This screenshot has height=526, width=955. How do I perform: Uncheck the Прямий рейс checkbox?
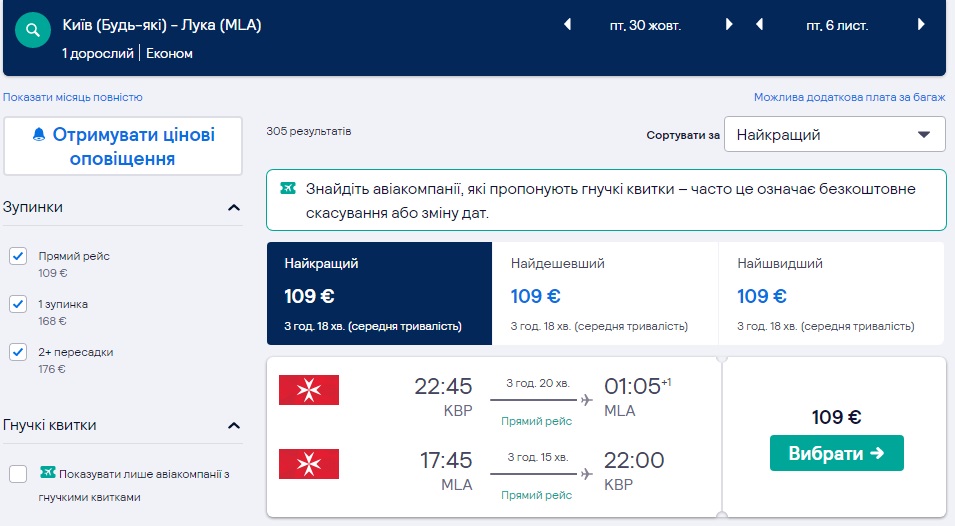(18, 257)
